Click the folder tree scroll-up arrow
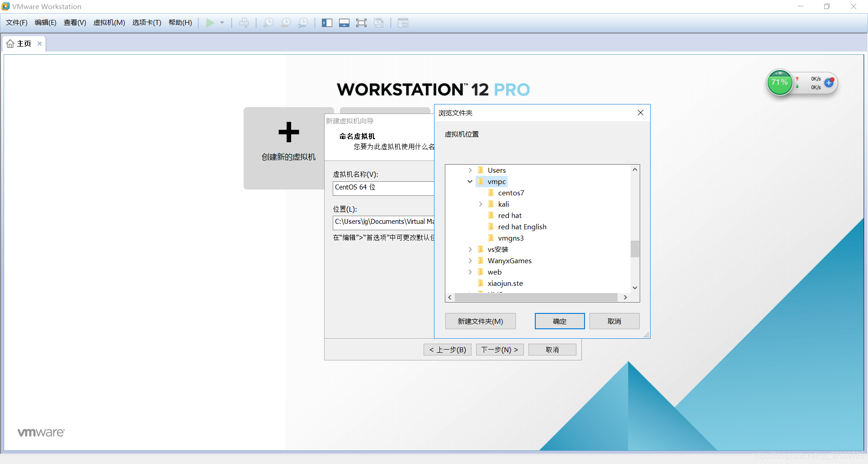Screen dimensions: 868x464 [635, 170]
